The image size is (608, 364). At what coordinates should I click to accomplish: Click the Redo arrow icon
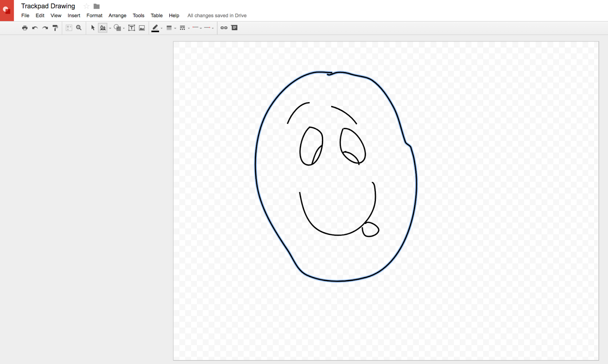click(45, 28)
